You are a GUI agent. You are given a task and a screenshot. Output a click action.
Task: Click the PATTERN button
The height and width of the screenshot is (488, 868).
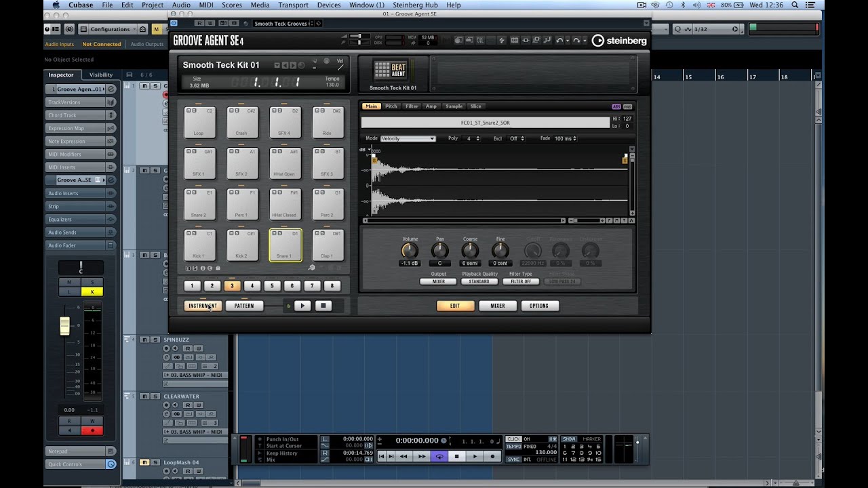pyautogui.click(x=244, y=306)
